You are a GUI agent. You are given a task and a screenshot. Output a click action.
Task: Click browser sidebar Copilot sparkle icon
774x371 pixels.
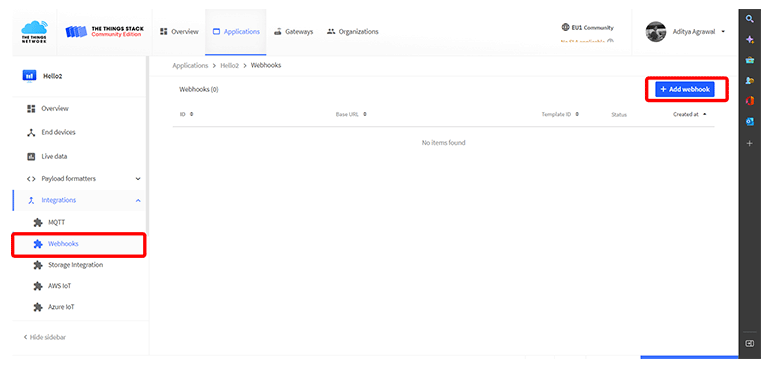pos(749,39)
